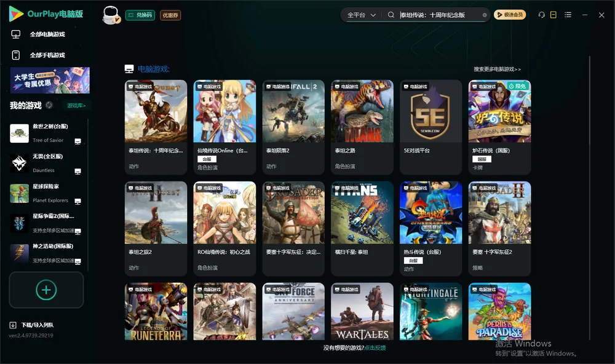615x364 pixels.
Task: Open 仙境传说Online (台服) game card
Action: (224, 127)
